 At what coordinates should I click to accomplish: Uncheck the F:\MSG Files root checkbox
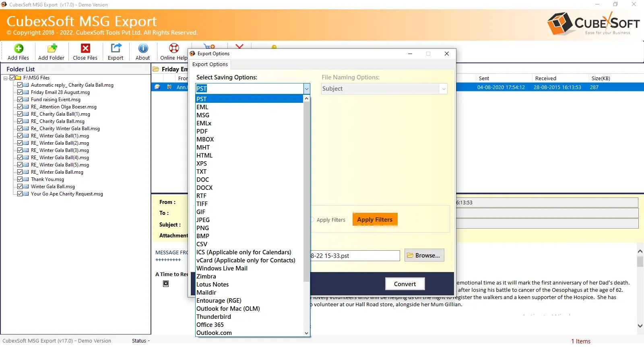(x=12, y=78)
